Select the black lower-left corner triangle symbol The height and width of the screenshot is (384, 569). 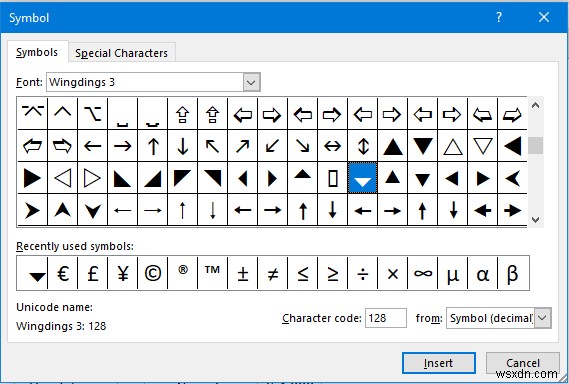click(x=122, y=178)
